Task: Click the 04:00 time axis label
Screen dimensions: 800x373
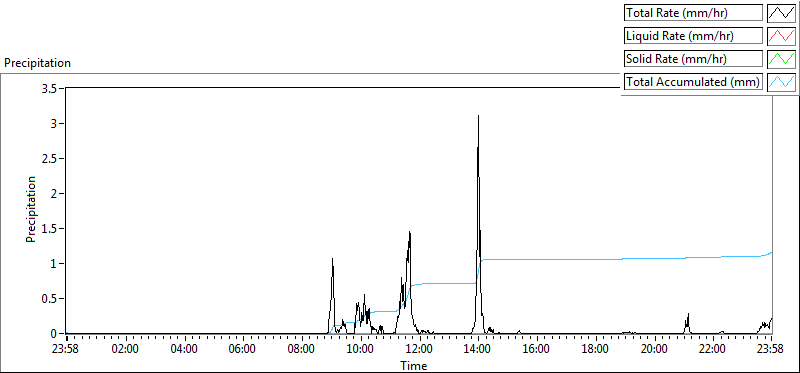Action: (184, 350)
